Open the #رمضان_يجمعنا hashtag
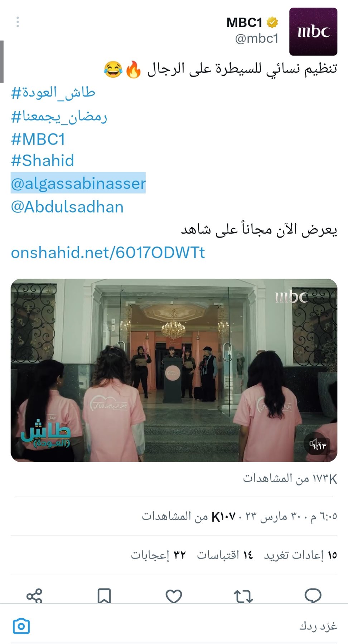Image resolution: width=348 pixels, height=644 pixels. (59, 116)
